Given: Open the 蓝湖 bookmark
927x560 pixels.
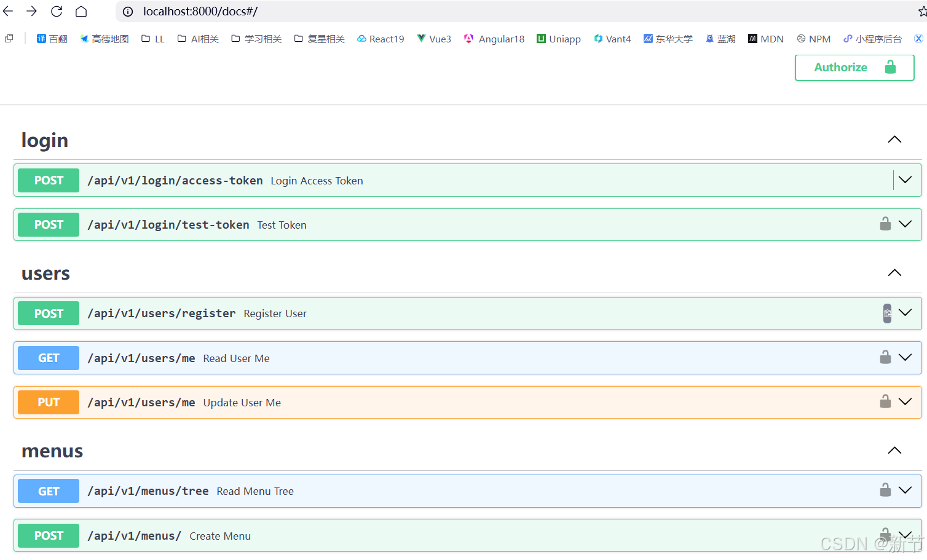Looking at the screenshot, I should tap(720, 39).
